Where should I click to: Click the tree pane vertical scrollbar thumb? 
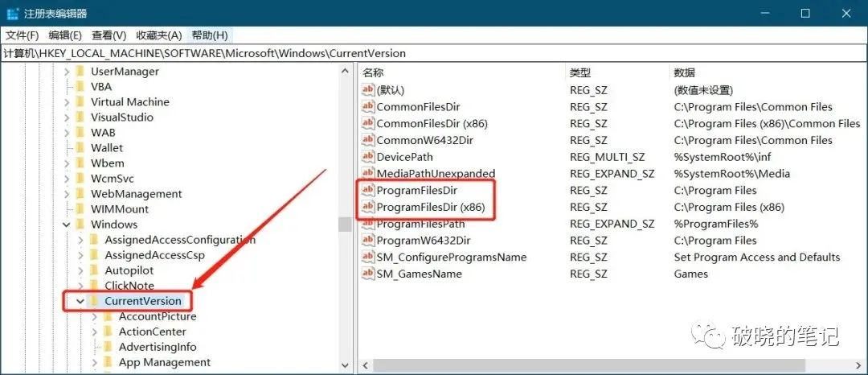tap(346, 225)
